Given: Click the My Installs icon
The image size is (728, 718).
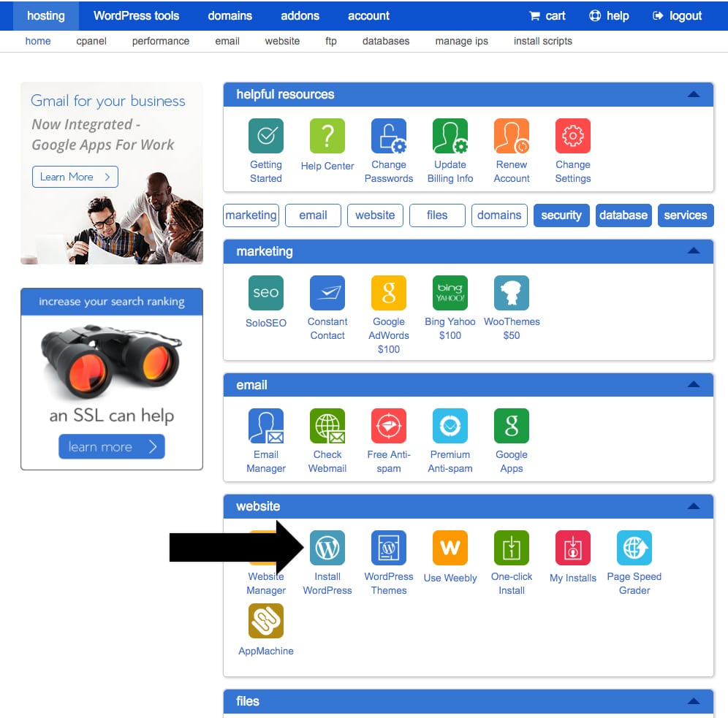Looking at the screenshot, I should (x=573, y=548).
